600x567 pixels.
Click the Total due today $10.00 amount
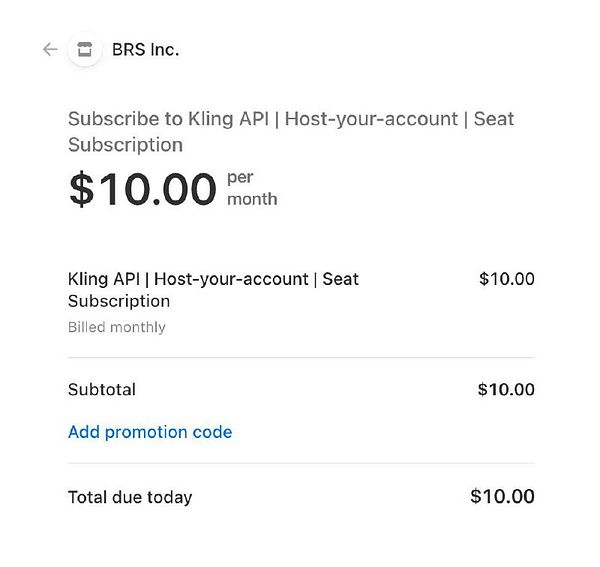tap(502, 496)
